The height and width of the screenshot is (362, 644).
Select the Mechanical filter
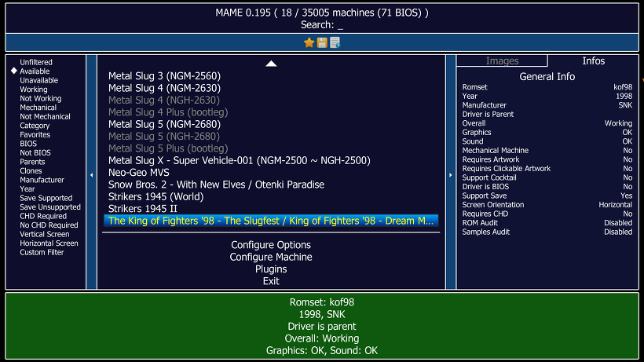(38, 107)
